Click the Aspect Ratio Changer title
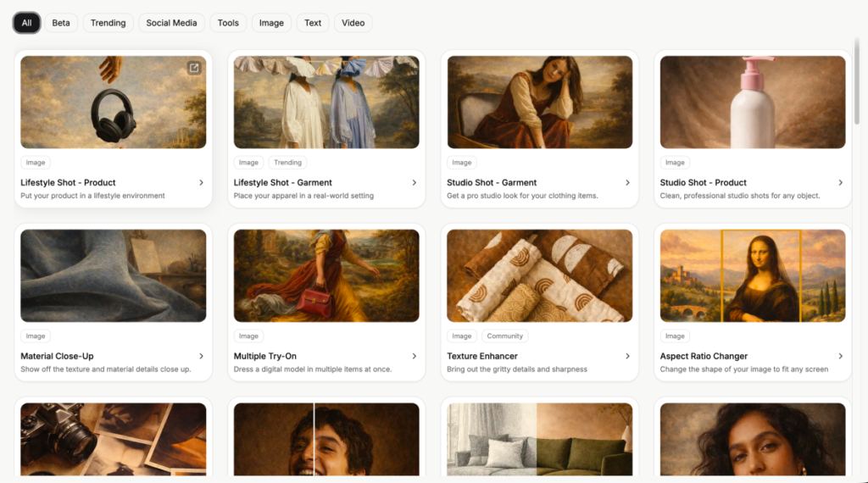Viewport: 868px width, 483px height. (x=704, y=356)
